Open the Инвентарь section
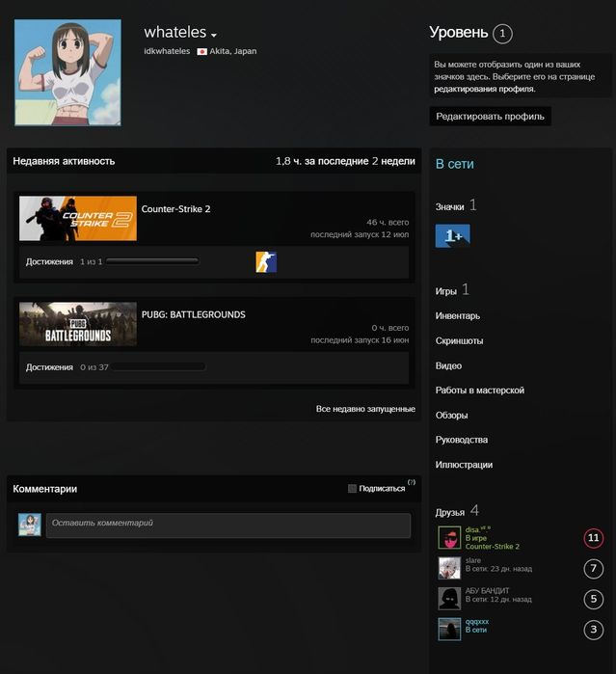Screen dimensions: 616x674 [457, 316]
